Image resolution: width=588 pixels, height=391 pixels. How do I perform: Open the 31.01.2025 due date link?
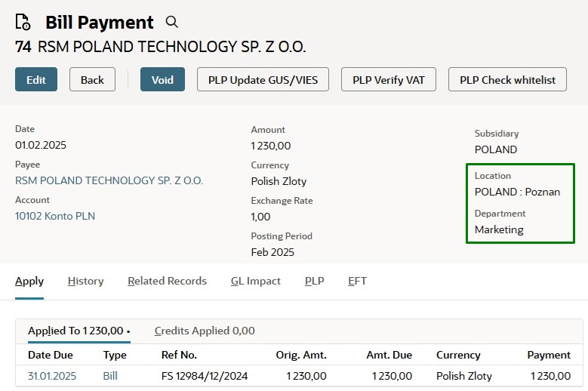point(52,376)
